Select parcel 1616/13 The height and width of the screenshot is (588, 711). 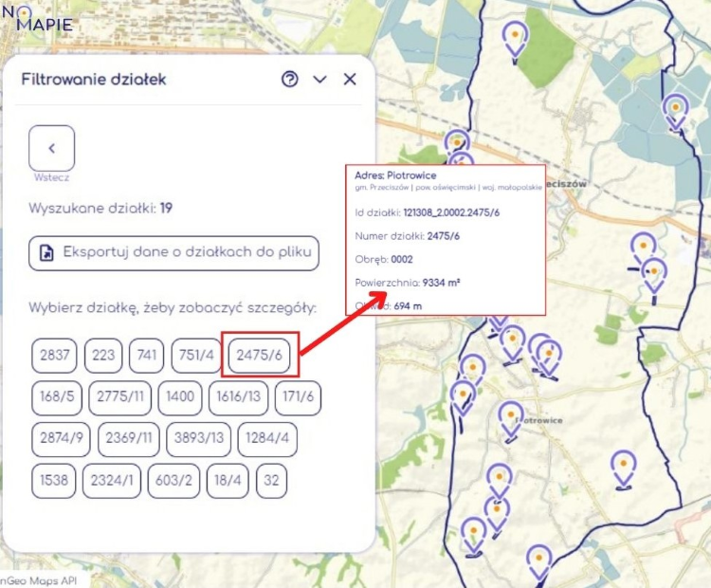click(238, 397)
